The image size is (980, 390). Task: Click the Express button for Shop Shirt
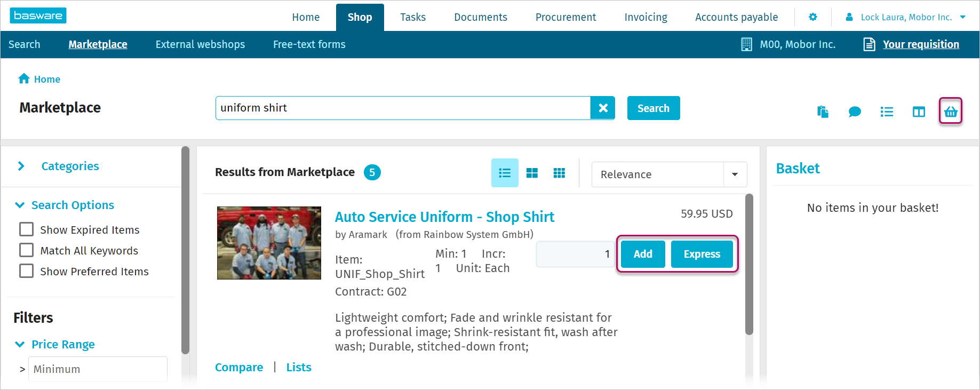702,254
